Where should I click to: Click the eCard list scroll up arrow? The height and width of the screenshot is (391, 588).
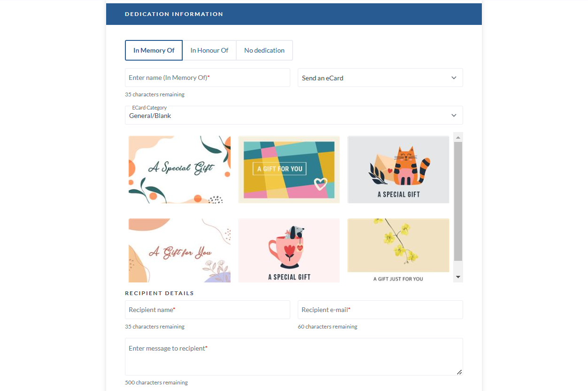458,137
